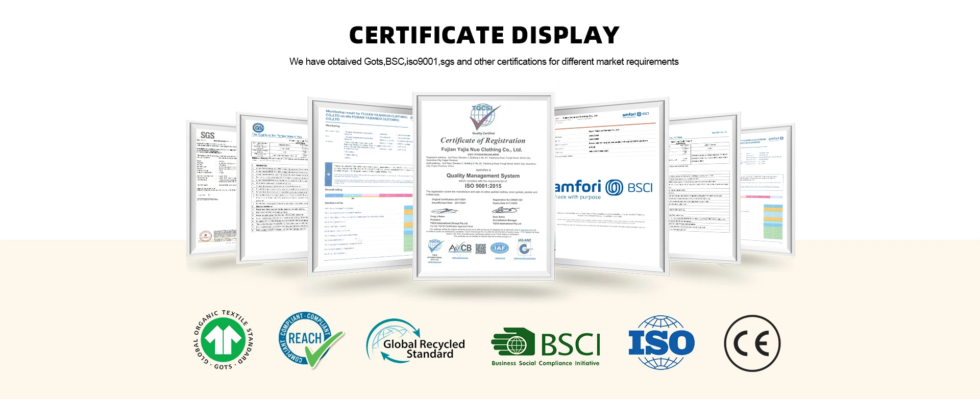
Task: Click the GOTS Global Organic Textile Standard logo
Action: [x=224, y=339]
